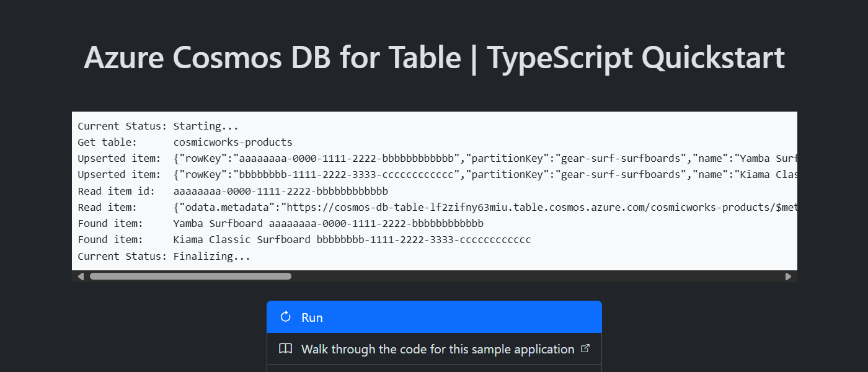This screenshot has width=868, height=372.
Task: Click the right arrow of the output scrollbar
Action: tap(789, 276)
